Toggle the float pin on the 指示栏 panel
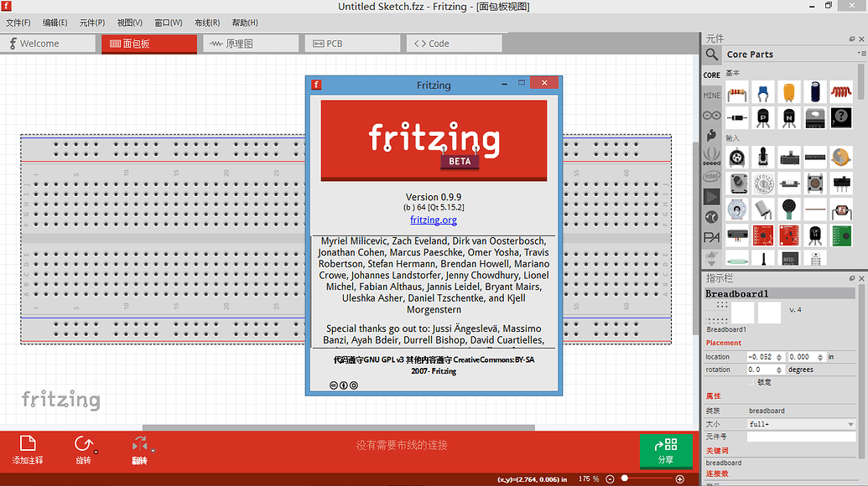This screenshot has width=868, height=486. tap(851, 277)
